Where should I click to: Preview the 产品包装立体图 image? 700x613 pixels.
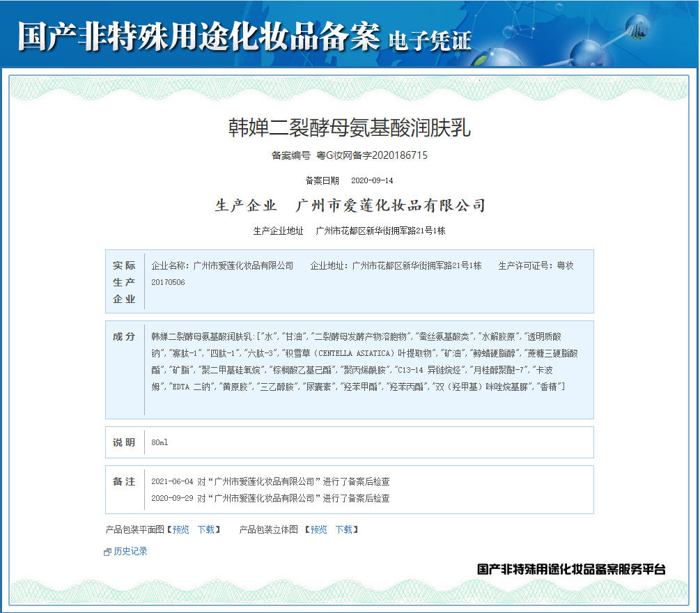point(318,529)
